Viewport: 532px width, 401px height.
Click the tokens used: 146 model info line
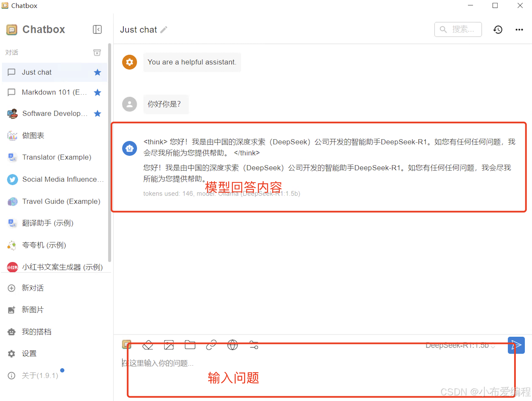coord(221,194)
